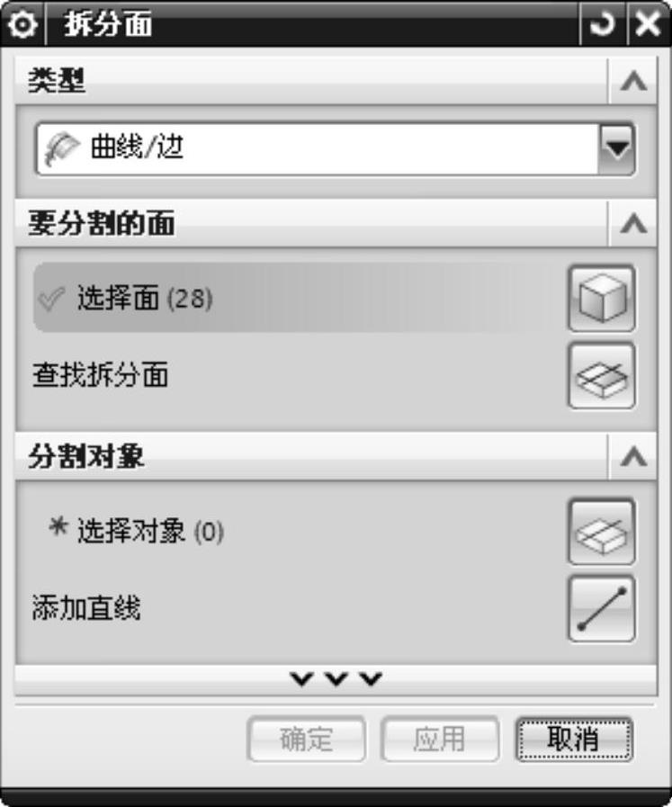The width and height of the screenshot is (672, 807).
Task: Click the find split face icon
Action: (x=602, y=376)
